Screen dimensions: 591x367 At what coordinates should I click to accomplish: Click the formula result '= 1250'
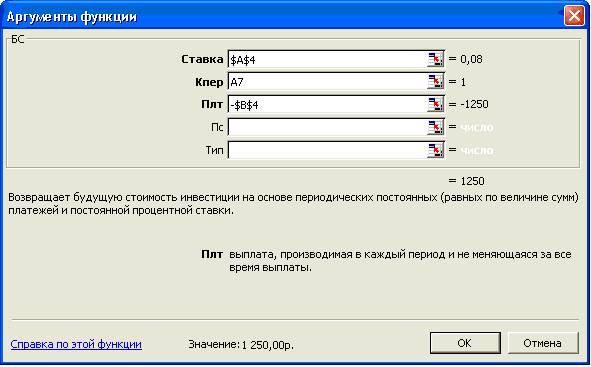click(x=467, y=181)
